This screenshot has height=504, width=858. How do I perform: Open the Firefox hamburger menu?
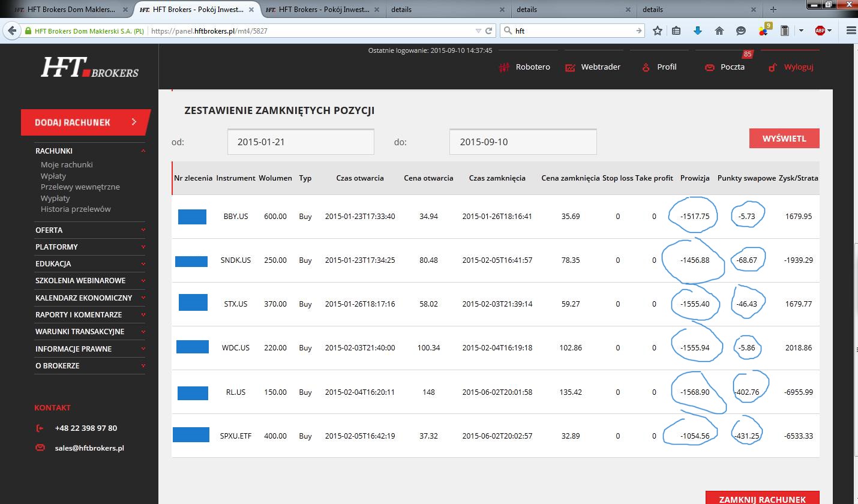850,31
